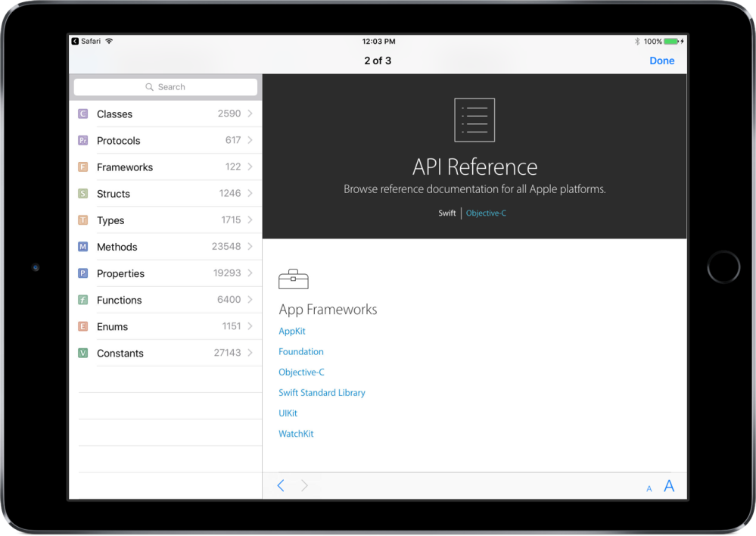This screenshot has height=536, width=756.
Task: Tap the Protocols 'Pr' icon
Action: click(x=83, y=141)
